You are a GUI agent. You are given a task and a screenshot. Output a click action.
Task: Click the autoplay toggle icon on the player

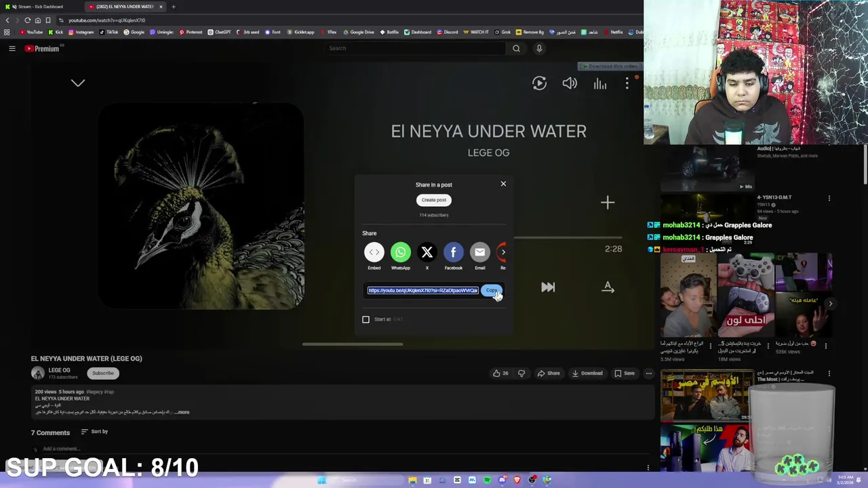coord(539,83)
